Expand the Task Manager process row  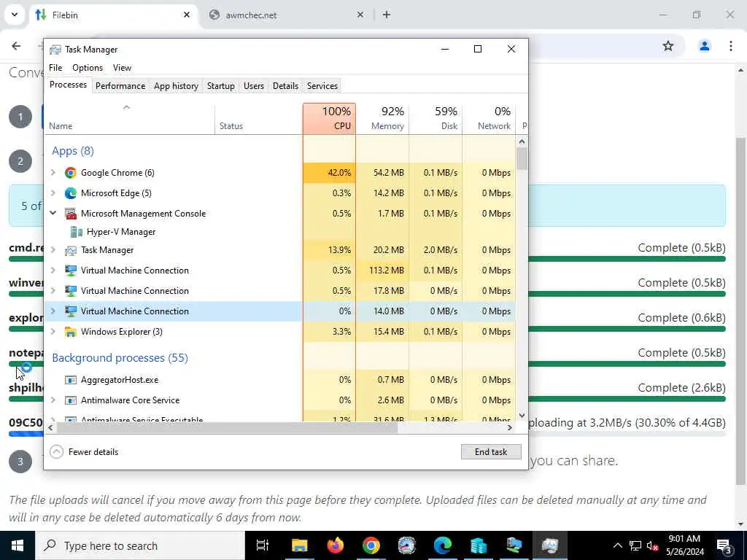coord(53,250)
